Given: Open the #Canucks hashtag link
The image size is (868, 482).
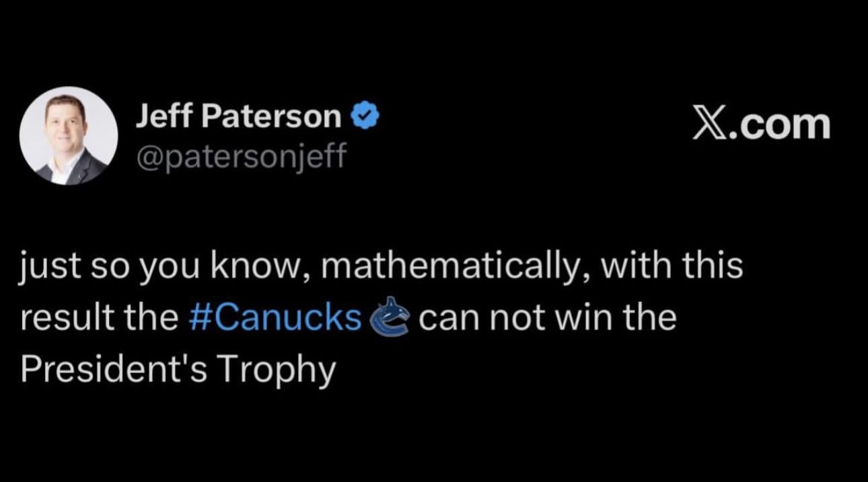Looking at the screenshot, I should pyautogui.click(x=276, y=318).
